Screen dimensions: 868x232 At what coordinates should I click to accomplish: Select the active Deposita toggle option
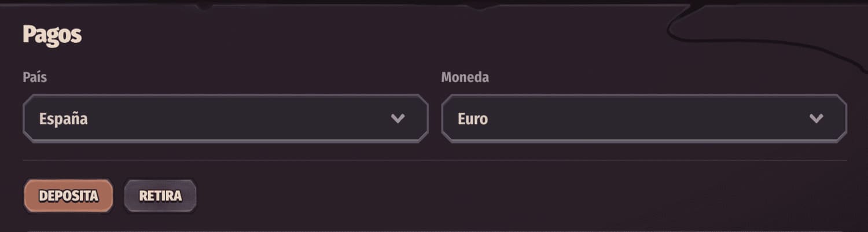pyautogui.click(x=68, y=196)
